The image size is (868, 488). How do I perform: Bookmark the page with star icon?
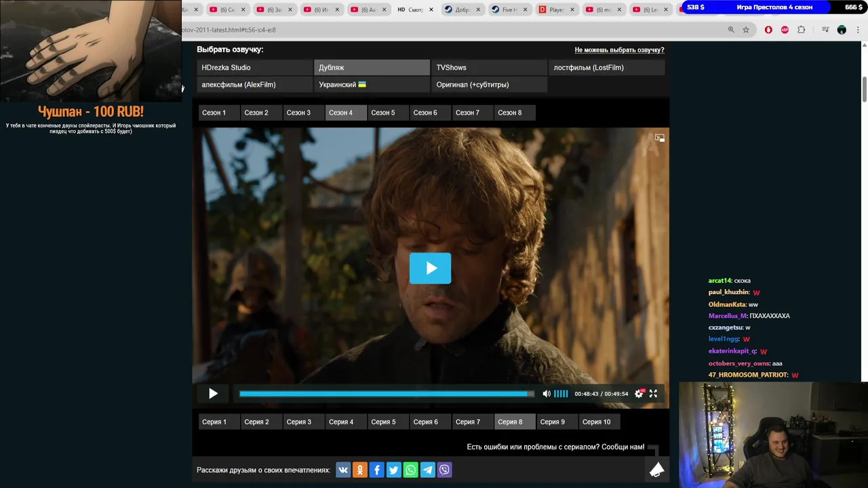click(746, 30)
